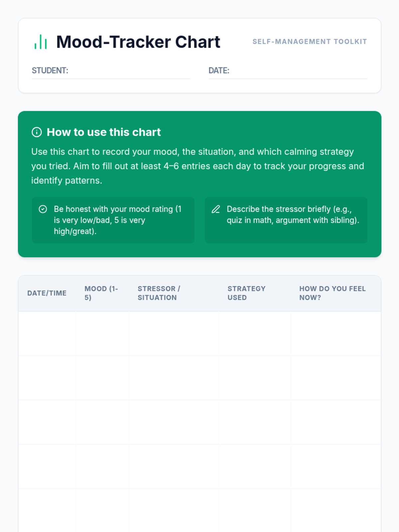Viewport: 399px width, 532px height.
Task: Select the Stressor / Situation column header
Action: click(x=159, y=293)
